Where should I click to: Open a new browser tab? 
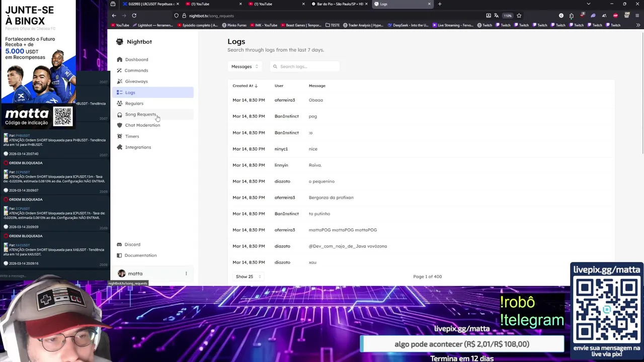tap(440, 4)
